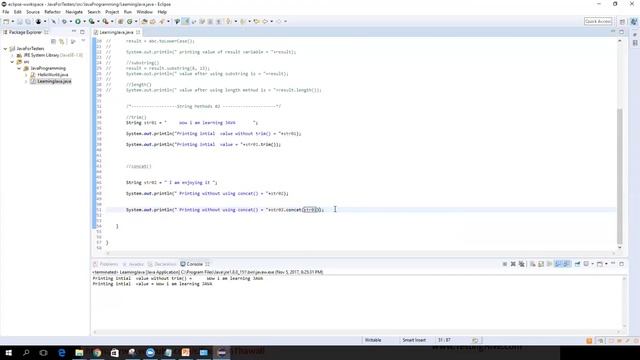Open the Source menu
The width and height of the screenshot is (640, 360).
[x=33, y=12]
